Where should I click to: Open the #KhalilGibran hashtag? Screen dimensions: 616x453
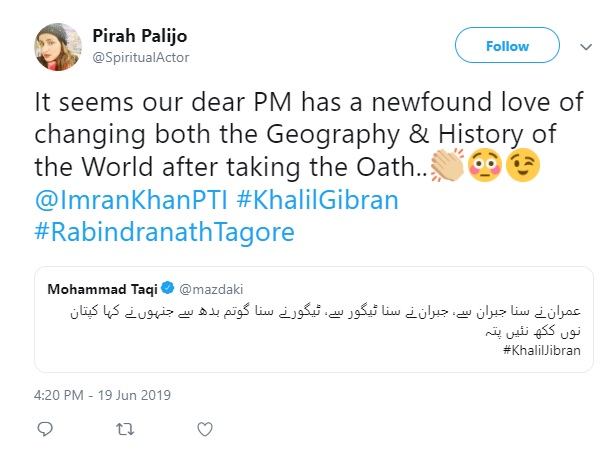coord(313,200)
